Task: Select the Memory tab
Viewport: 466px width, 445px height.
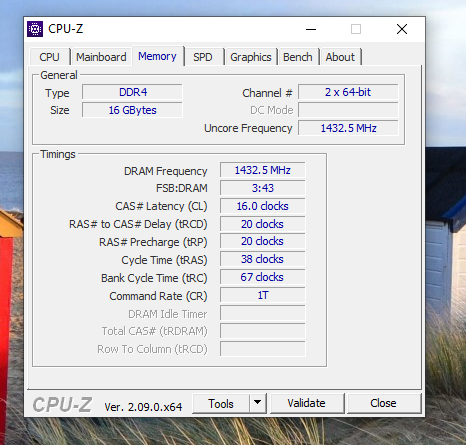Action: 157,56
